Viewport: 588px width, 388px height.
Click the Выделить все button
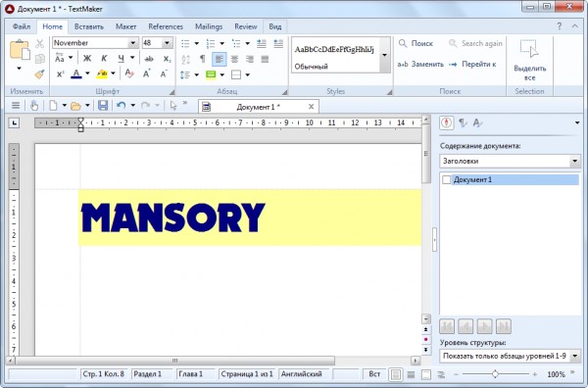coord(529,60)
